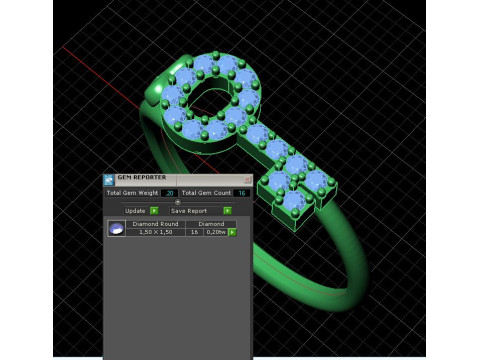Select the 'Diamond Round' text cell

point(155,224)
